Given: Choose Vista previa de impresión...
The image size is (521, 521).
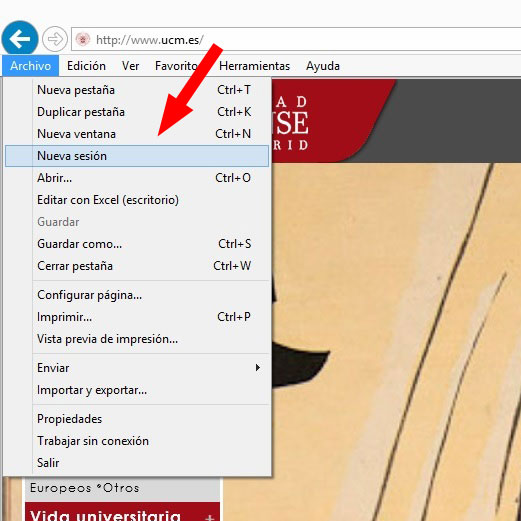Looking at the screenshot, I should [137, 339].
